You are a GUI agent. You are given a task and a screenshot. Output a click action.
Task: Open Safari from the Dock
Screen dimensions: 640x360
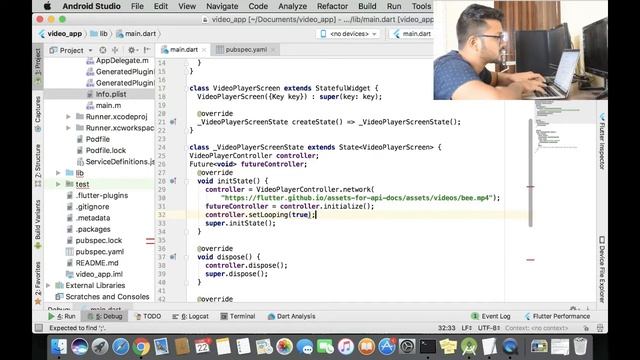(x=120, y=347)
